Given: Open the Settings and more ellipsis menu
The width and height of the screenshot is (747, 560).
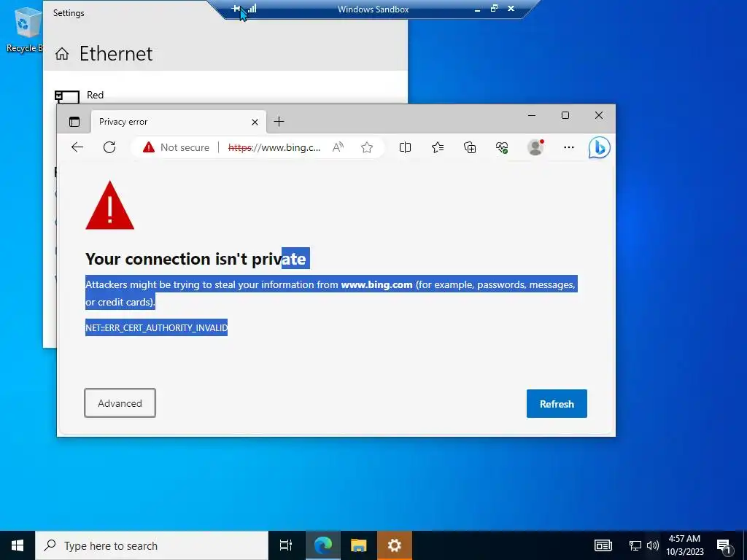Looking at the screenshot, I should coord(569,147).
